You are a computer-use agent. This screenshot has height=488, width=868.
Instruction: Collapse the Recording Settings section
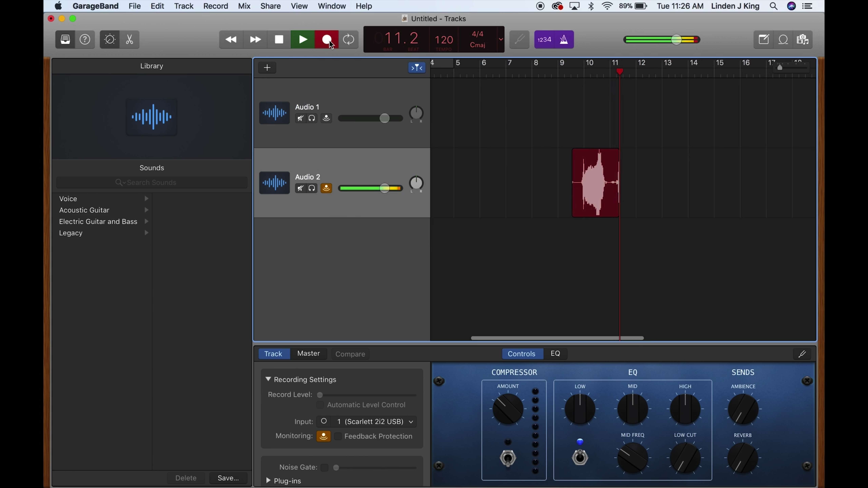tap(268, 379)
